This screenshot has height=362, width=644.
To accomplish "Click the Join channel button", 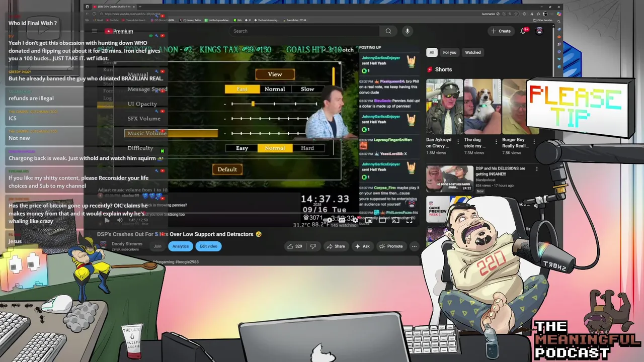I will tap(157, 246).
